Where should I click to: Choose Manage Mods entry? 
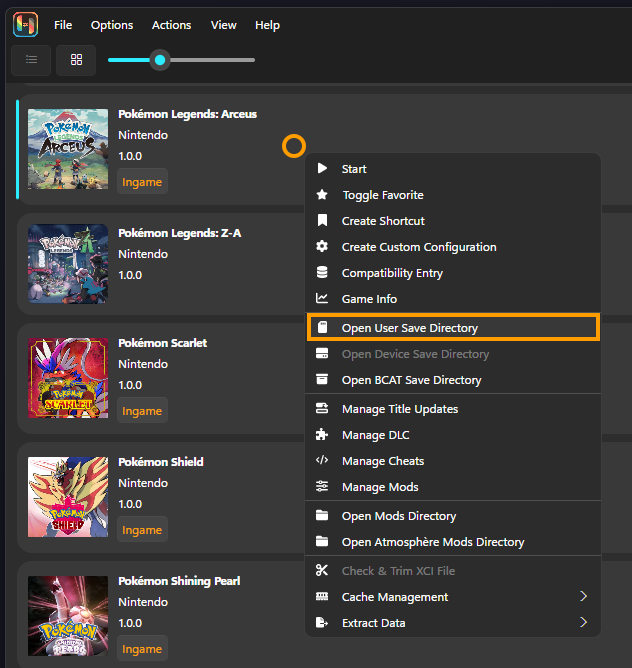tap(453, 487)
